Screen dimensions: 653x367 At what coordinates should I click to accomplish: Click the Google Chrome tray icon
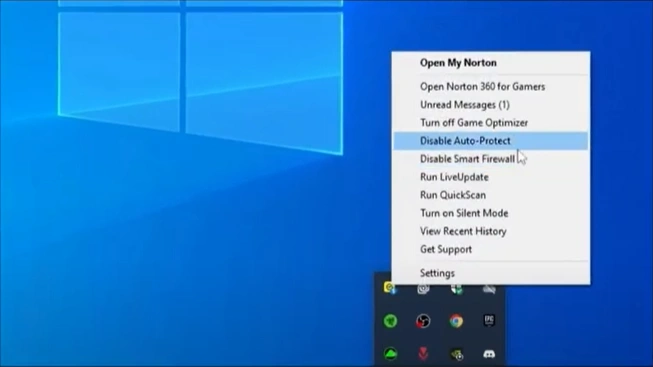[456, 321]
